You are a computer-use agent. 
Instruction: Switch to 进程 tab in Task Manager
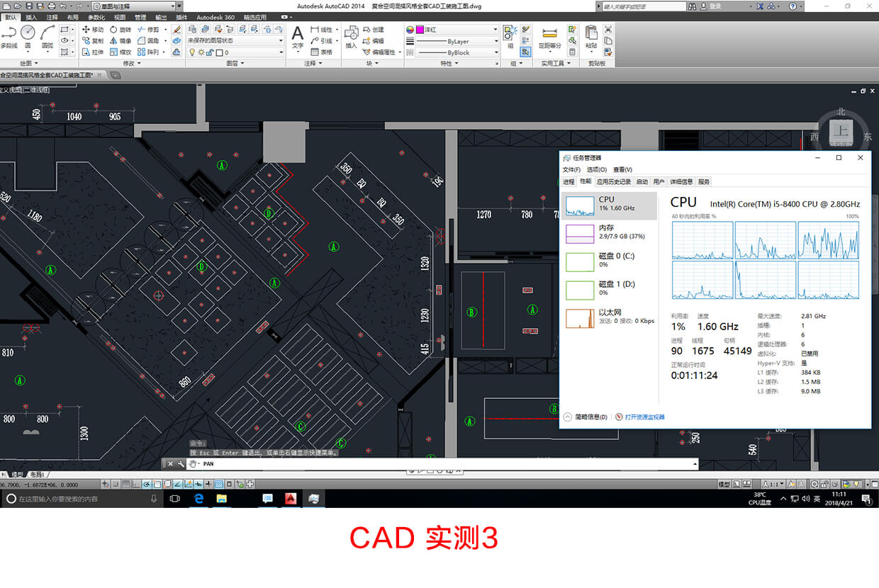click(x=569, y=181)
